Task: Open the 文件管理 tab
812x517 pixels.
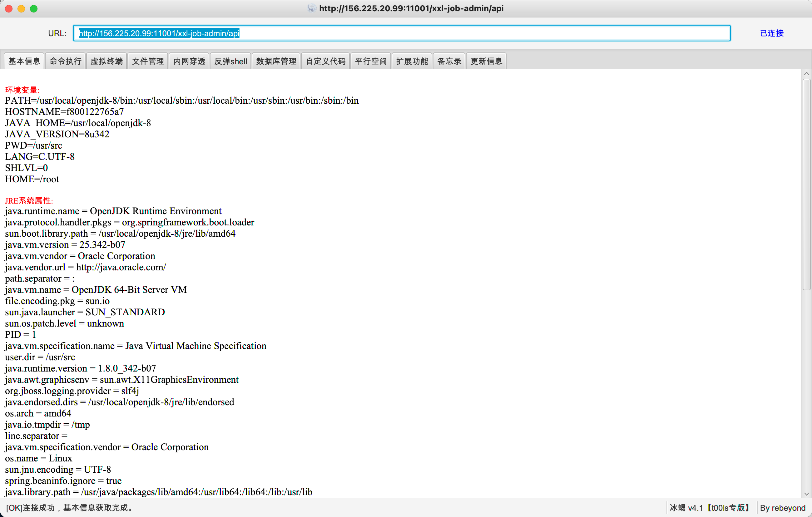Action: point(148,61)
